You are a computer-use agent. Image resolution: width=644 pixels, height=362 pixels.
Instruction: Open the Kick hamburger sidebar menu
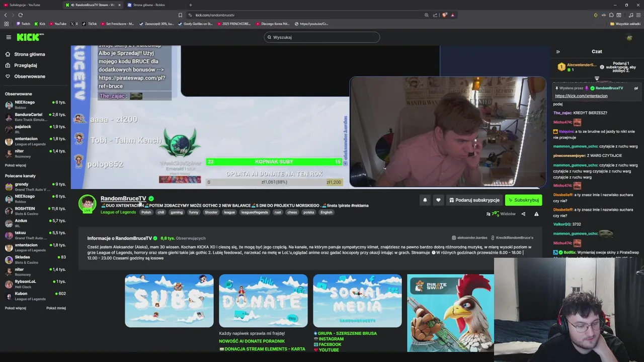tap(9, 37)
